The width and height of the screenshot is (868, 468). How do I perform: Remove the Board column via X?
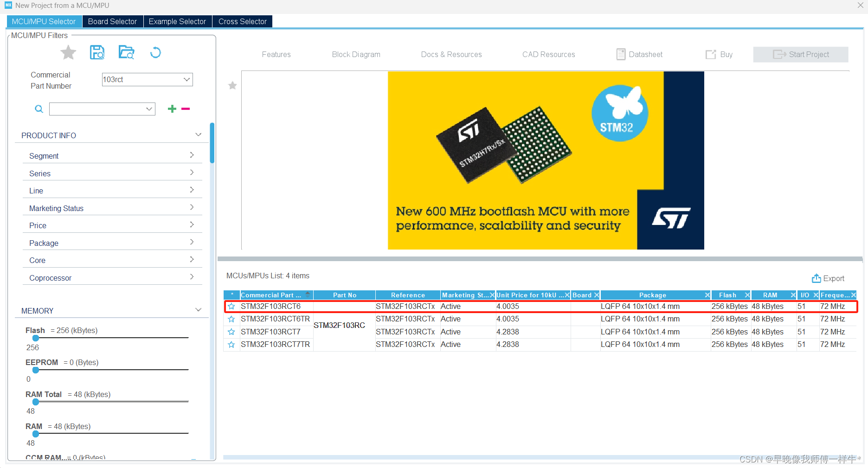597,295
